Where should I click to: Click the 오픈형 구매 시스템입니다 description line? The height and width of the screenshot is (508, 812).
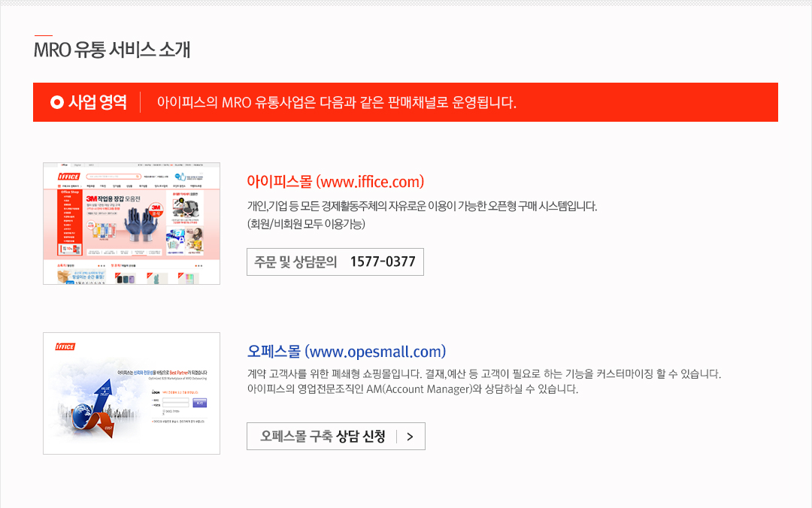[x=422, y=206]
